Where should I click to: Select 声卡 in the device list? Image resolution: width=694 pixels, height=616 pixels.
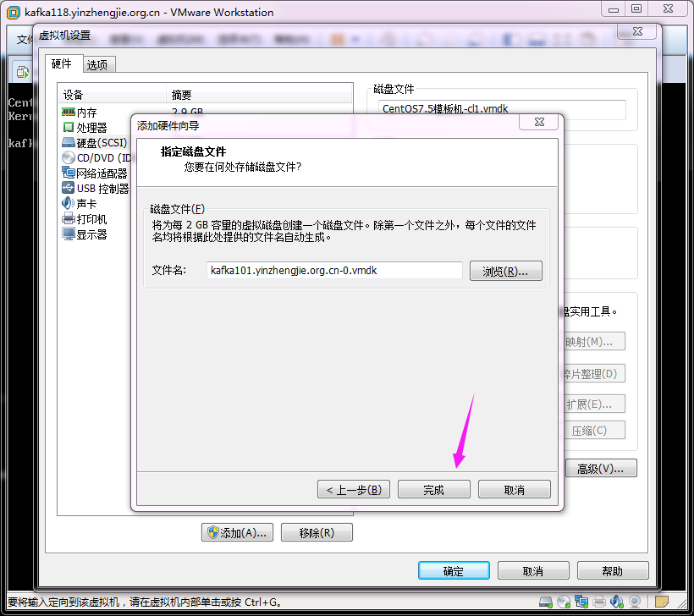pos(86,204)
